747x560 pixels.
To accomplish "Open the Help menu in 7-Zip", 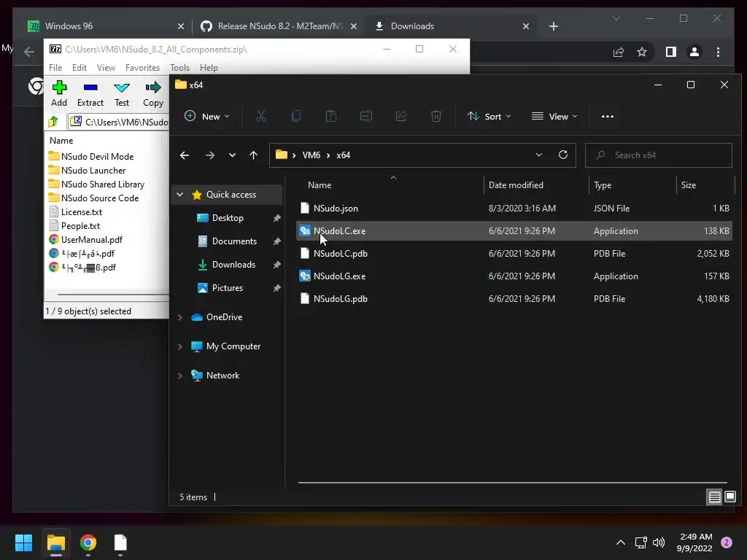I will [x=209, y=68].
